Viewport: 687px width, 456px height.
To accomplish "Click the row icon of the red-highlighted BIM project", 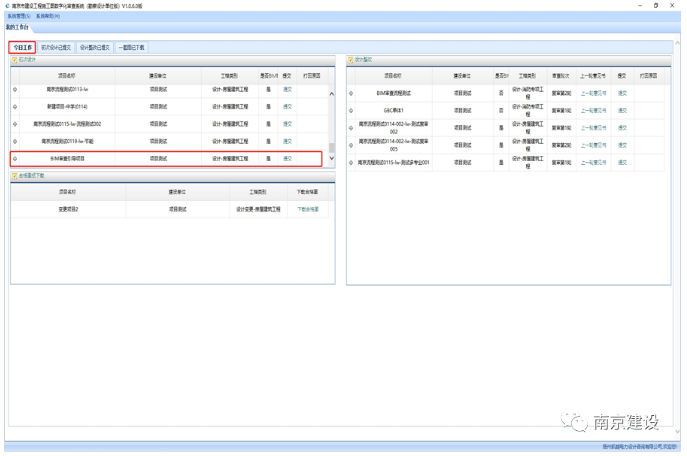I will (x=15, y=159).
